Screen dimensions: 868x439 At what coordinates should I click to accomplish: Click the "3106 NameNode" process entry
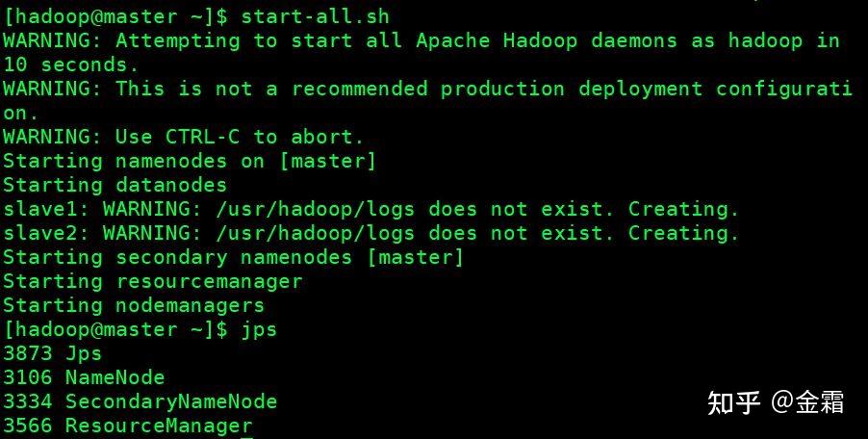coord(84,377)
